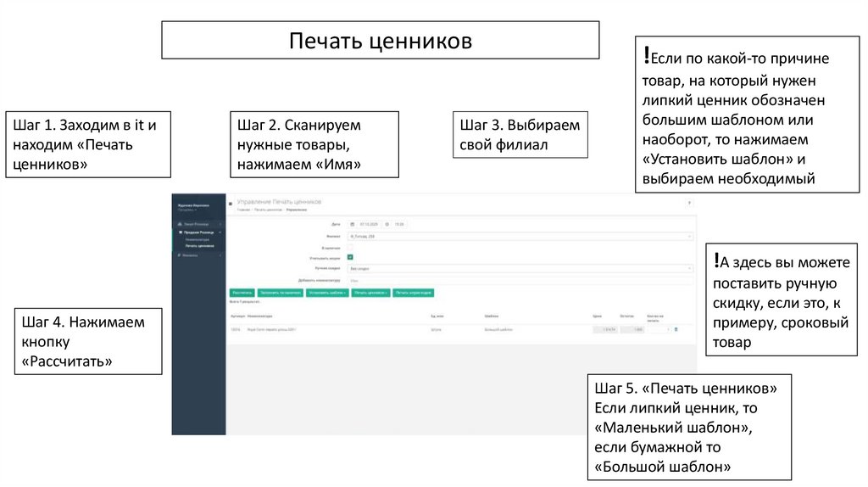868x487 pixels.
Task: Click the clock icon next to time
Action: click(387, 224)
